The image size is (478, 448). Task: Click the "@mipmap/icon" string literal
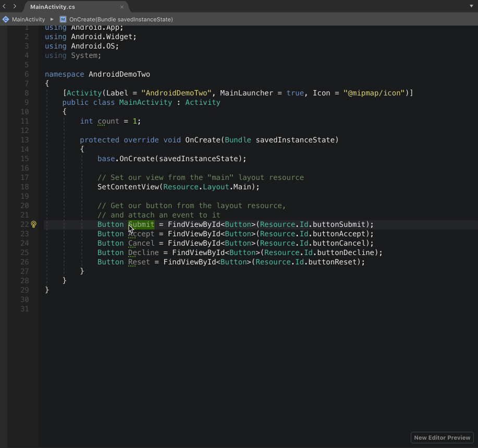tap(374, 93)
